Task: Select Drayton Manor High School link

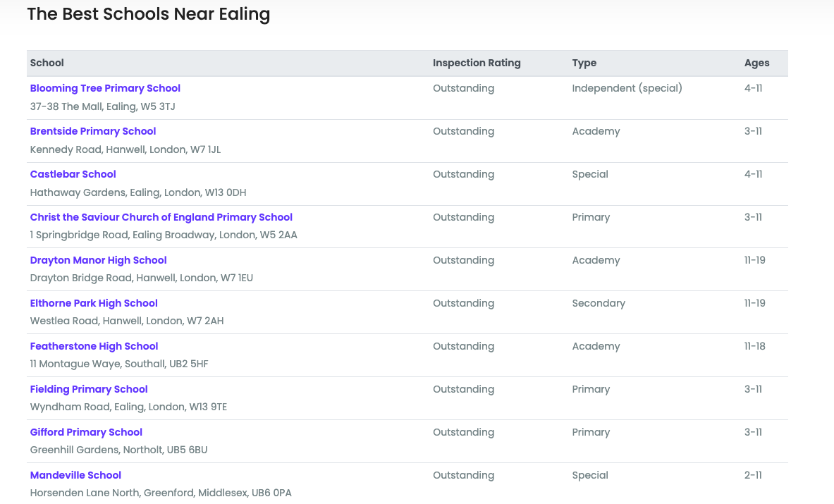Action: click(x=98, y=260)
